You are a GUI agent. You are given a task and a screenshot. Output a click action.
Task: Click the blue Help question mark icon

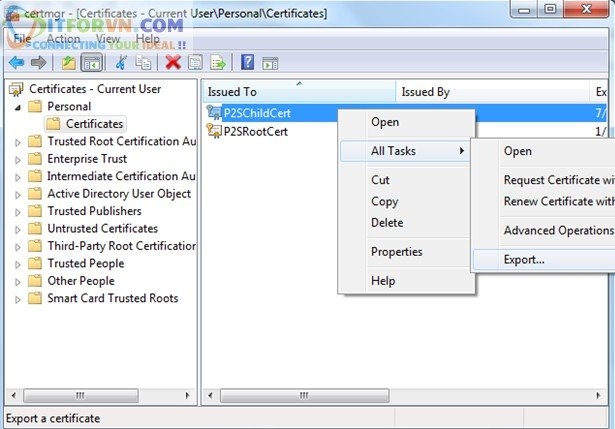247,63
